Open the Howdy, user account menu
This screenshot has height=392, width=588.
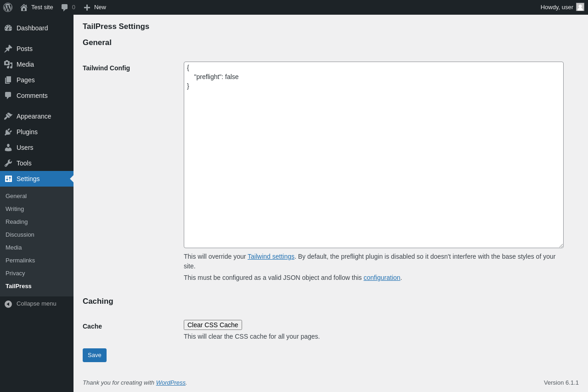click(x=562, y=7)
